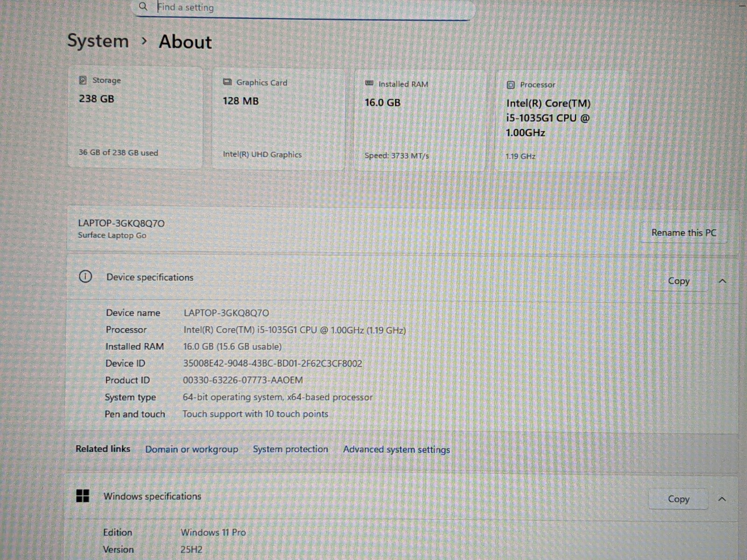This screenshot has width=747, height=560.
Task: Click the Rename this PC button
Action: coord(684,233)
